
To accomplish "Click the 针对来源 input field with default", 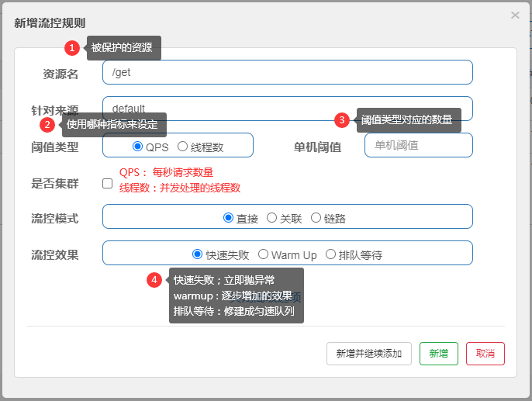I will (288, 109).
